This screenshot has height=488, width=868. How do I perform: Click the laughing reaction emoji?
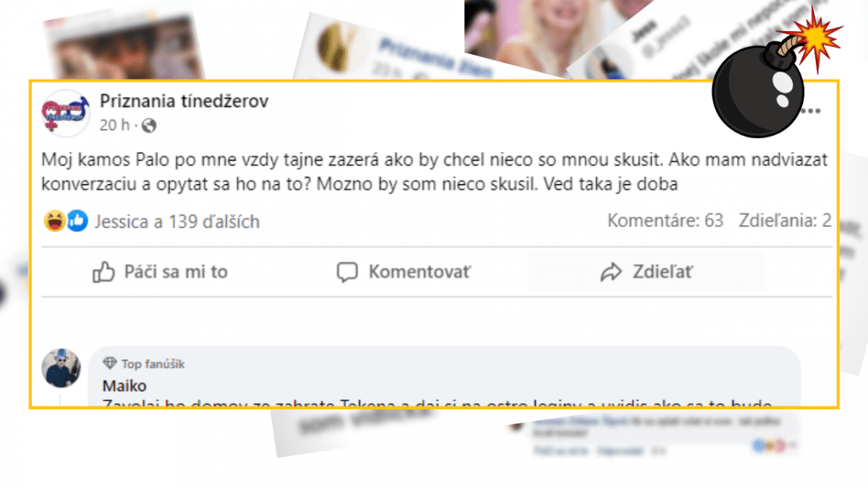[x=54, y=221]
